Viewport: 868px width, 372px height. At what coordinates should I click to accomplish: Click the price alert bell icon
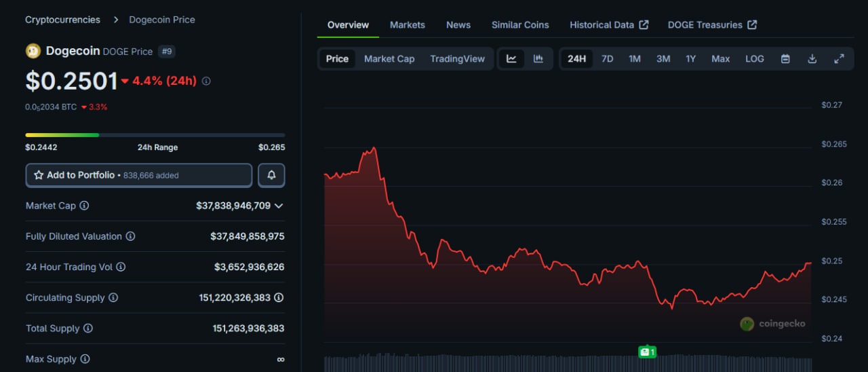point(271,175)
